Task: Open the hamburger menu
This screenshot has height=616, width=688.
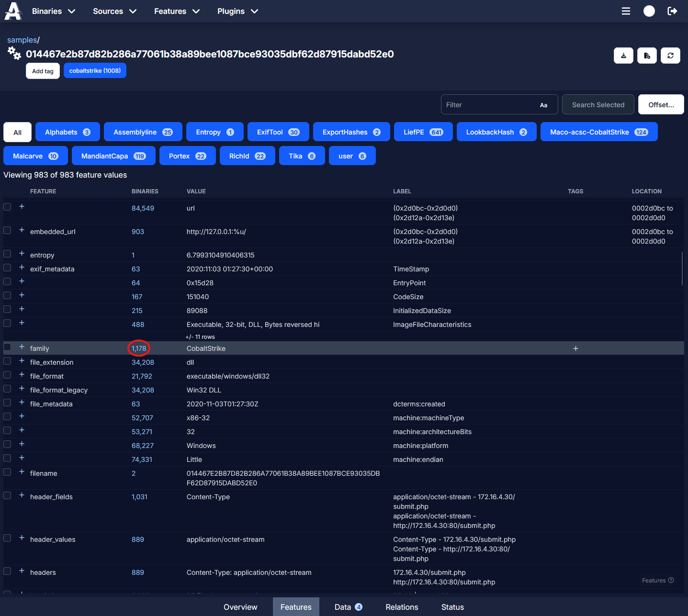Action: point(626,11)
